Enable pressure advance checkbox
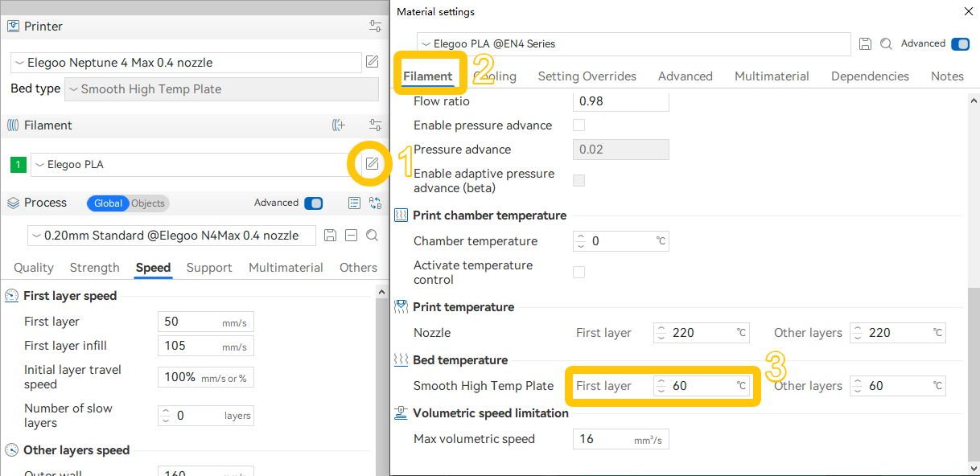This screenshot has width=980, height=476. (579, 125)
